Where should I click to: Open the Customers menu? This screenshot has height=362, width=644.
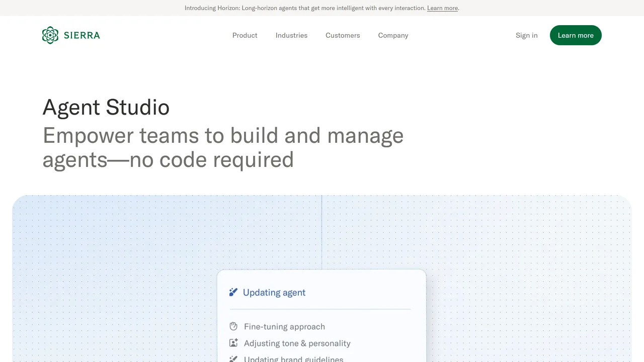343,35
